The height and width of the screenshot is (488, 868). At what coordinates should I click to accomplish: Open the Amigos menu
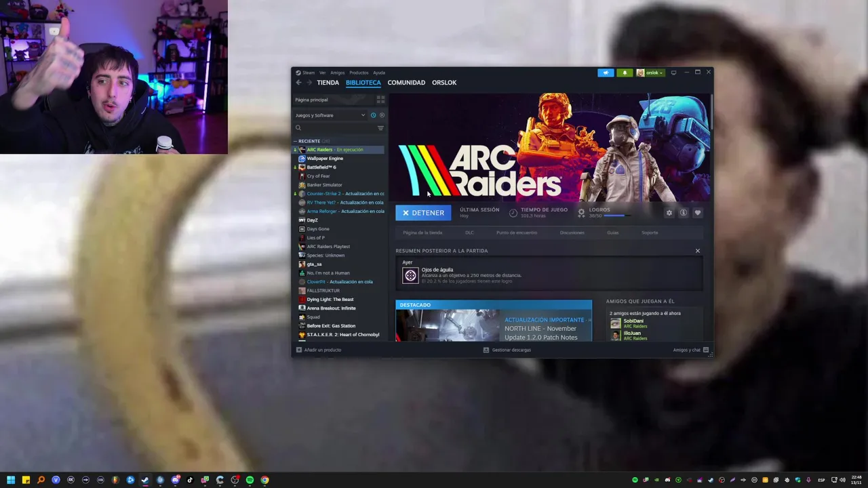click(337, 73)
